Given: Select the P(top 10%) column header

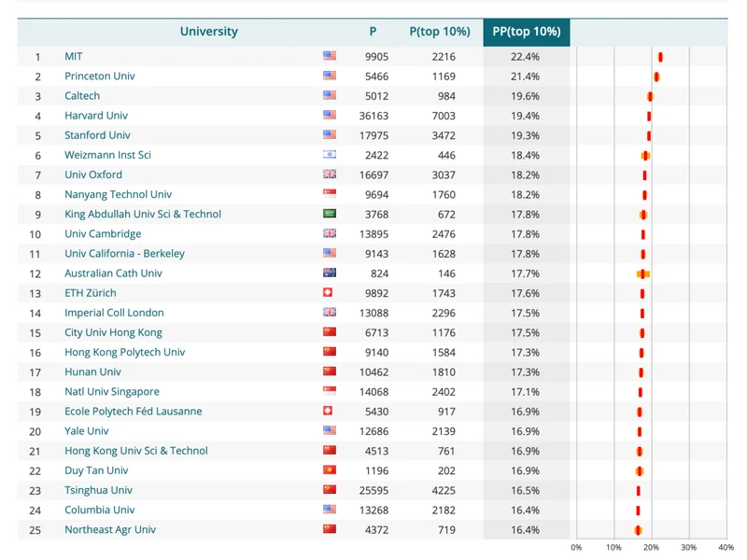Looking at the screenshot, I should pos(439,32).
